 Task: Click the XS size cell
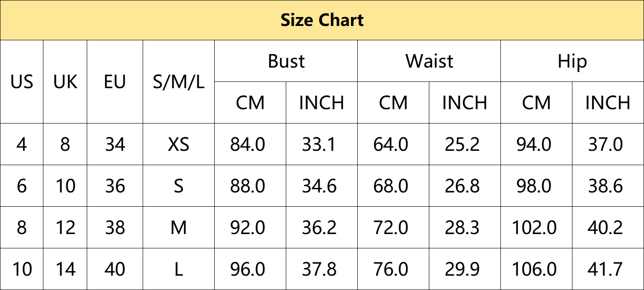[178, 144]
